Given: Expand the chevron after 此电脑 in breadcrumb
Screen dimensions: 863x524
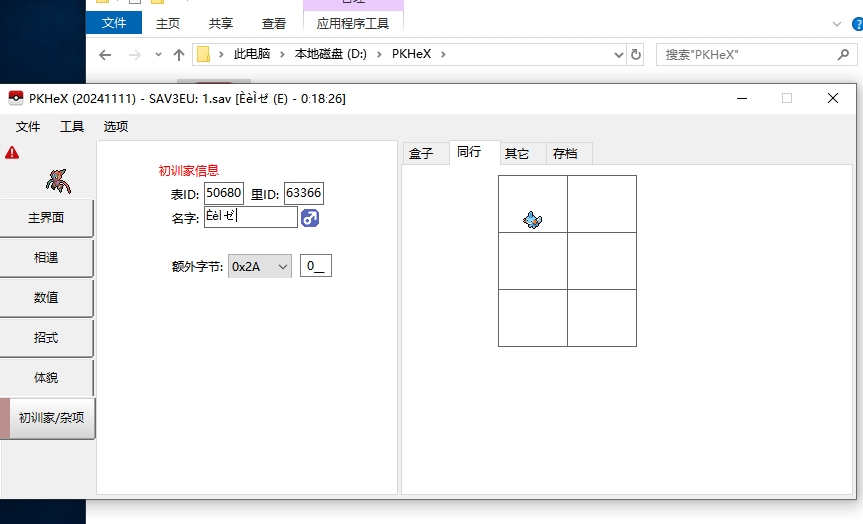Looking at the screenshot, I should tap(282, 54).
